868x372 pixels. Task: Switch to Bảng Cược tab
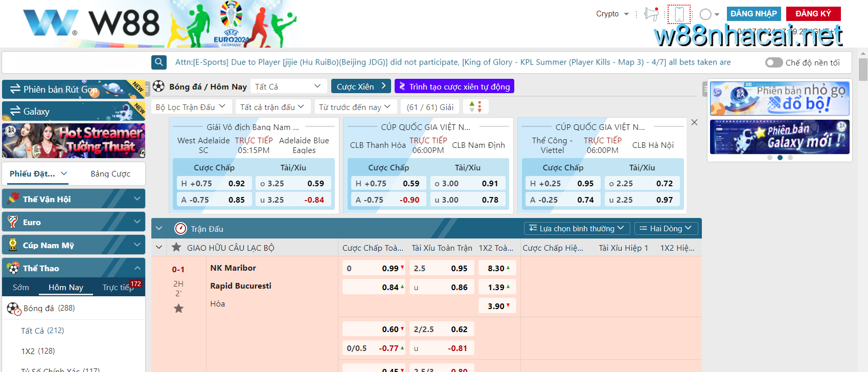[110, 174]
